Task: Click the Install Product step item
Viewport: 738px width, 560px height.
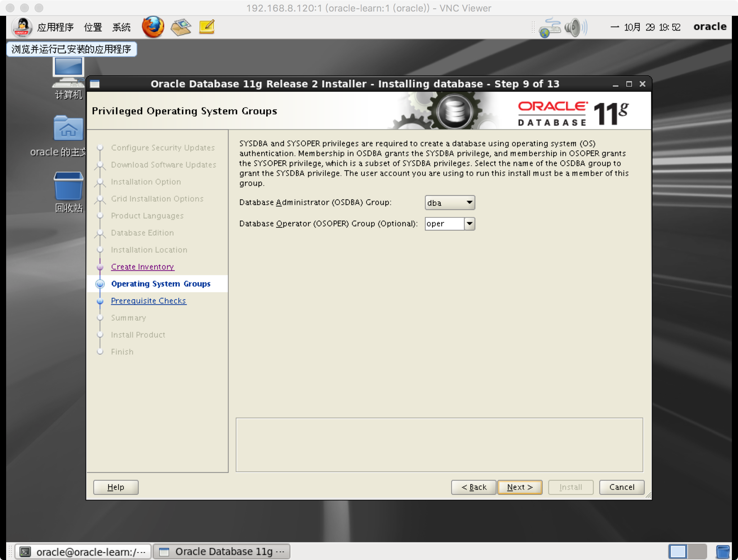Action: [x=138, y=334]
